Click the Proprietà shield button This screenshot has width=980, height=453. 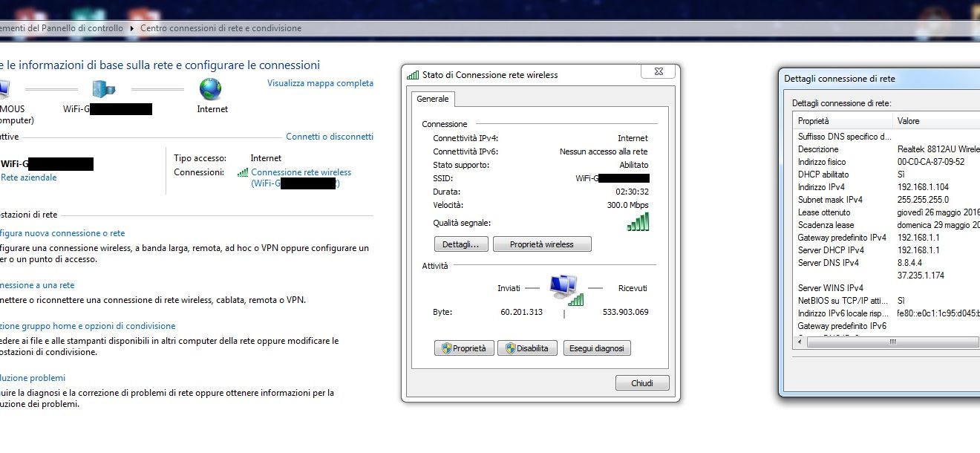pos(464,348)
